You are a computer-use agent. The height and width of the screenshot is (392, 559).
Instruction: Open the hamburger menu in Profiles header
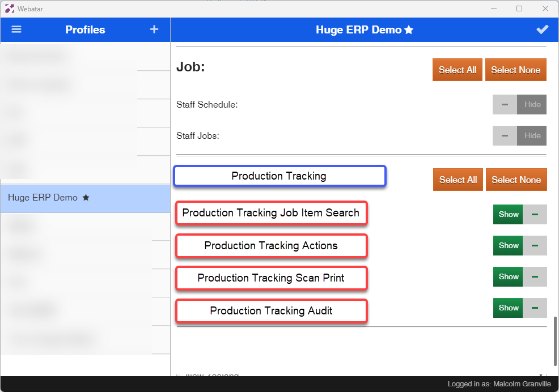click(x=16, y=29)
